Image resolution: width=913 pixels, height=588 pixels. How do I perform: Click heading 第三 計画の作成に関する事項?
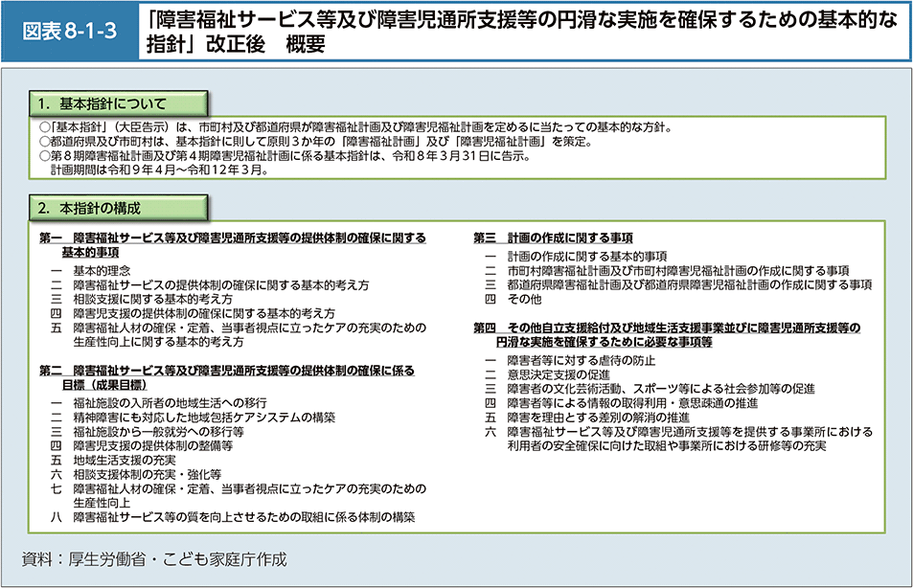[553, 238]
